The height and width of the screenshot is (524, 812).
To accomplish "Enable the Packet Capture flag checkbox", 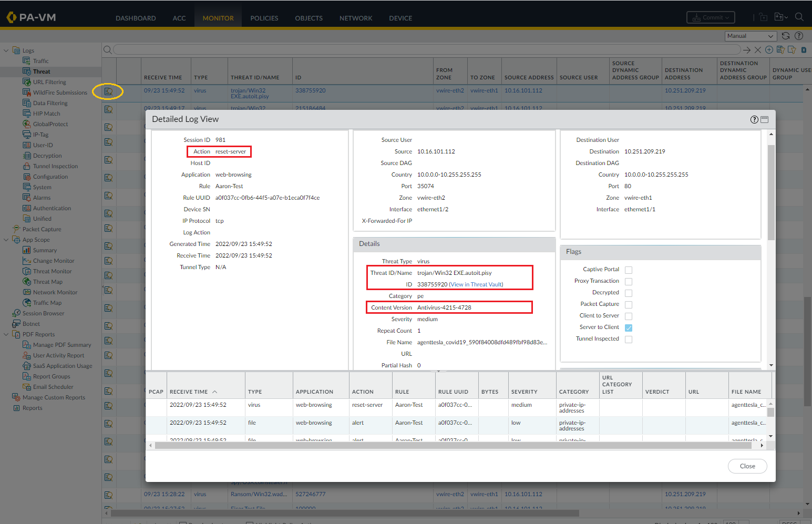I will point(629,305).
